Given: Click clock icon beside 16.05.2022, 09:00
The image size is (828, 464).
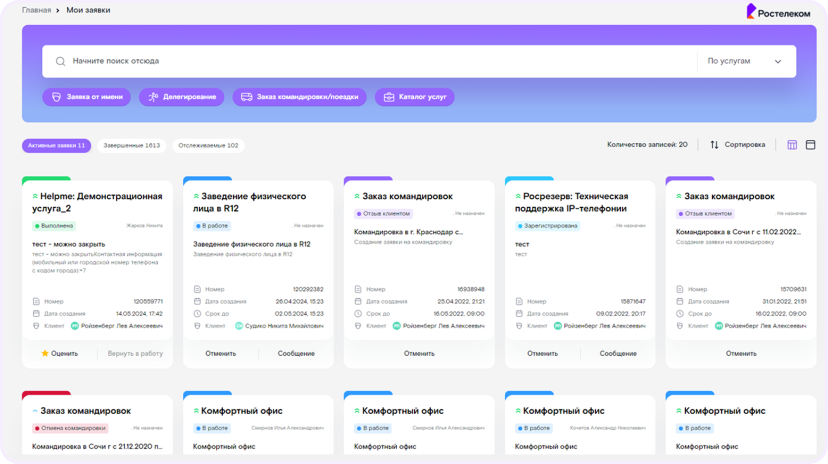Looking at the screenshot, I should point(357,314).
